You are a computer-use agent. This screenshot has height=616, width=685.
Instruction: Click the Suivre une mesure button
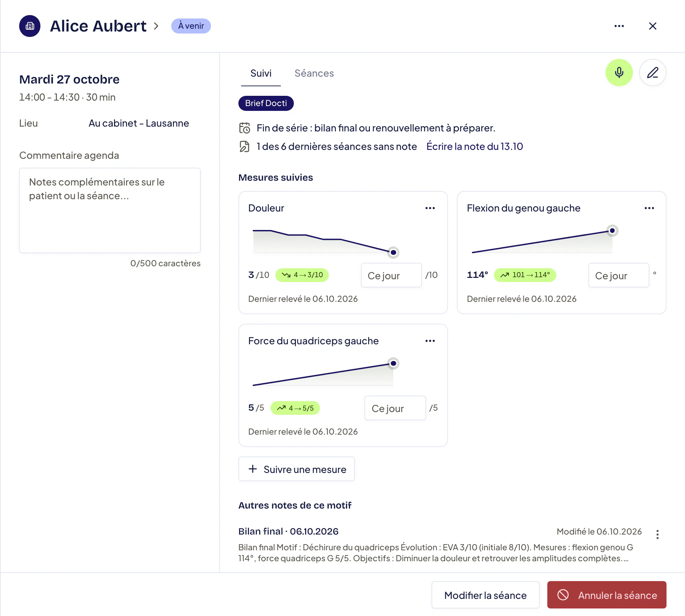coord(296,469)
